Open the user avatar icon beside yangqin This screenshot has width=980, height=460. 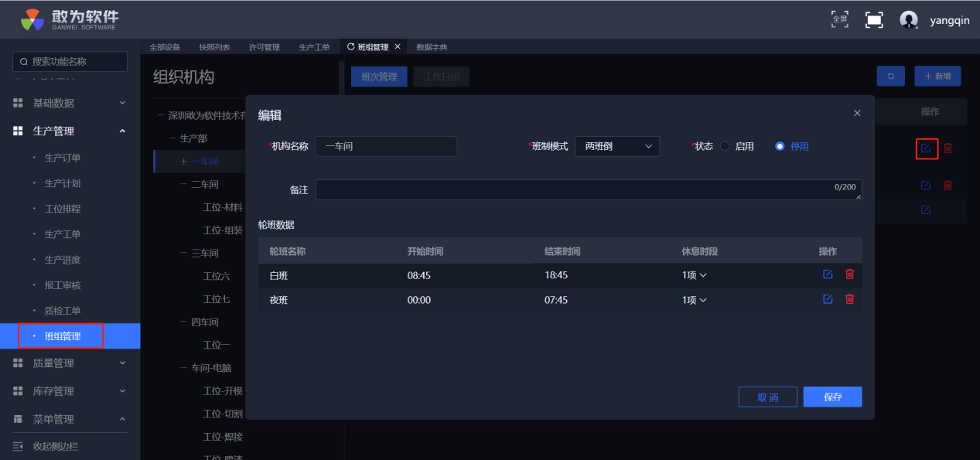coord(909,21)
